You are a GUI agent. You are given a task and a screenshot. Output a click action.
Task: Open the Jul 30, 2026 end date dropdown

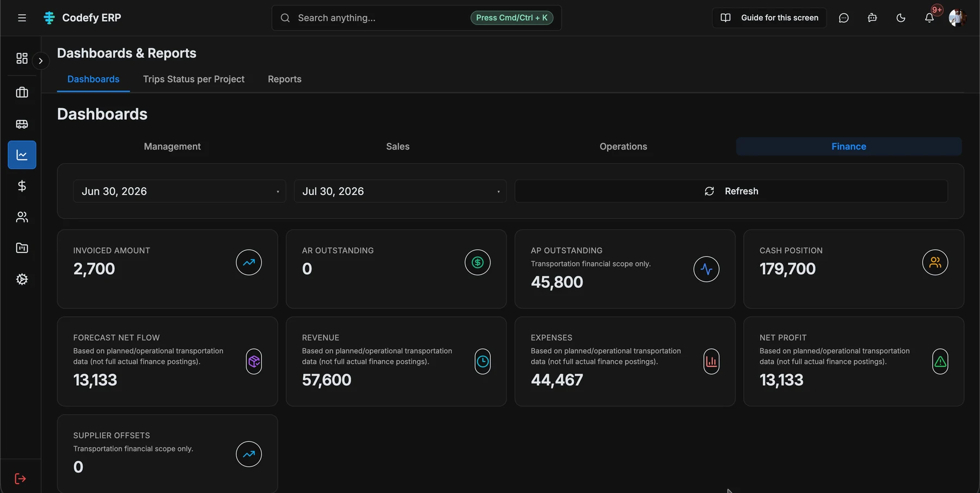(400, 191)
